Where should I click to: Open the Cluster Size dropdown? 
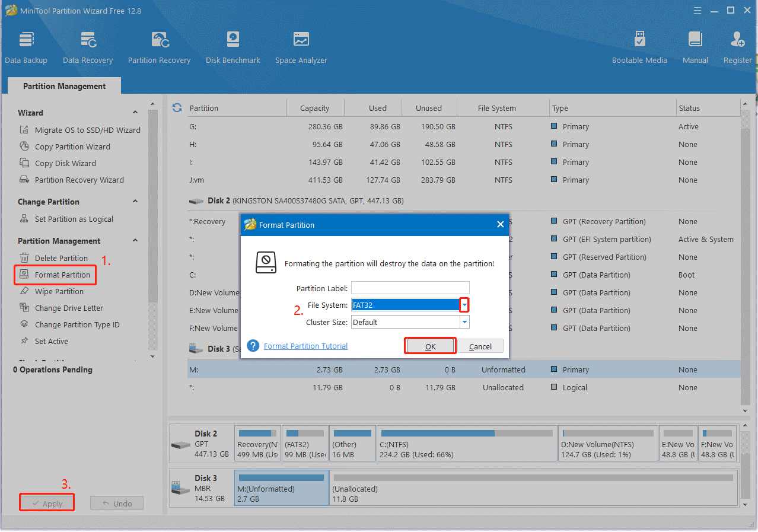pyautogui.click(x=464, y=321)
